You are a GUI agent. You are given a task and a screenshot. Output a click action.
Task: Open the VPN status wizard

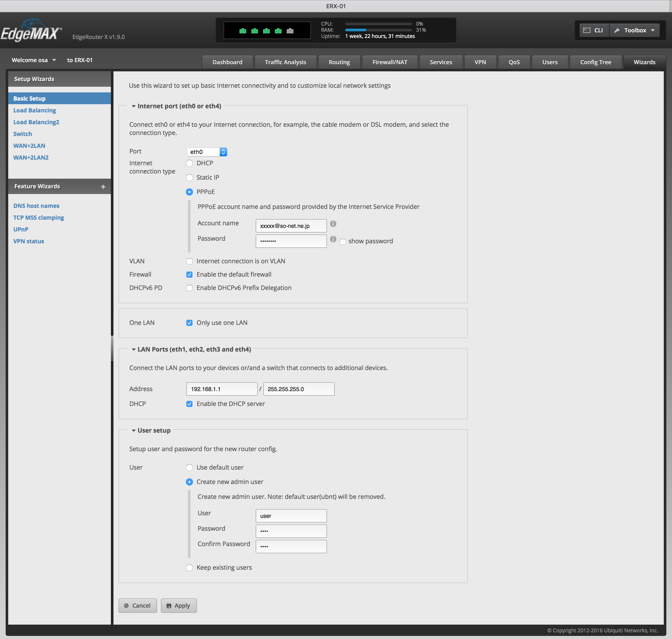(x=29, y=241)
